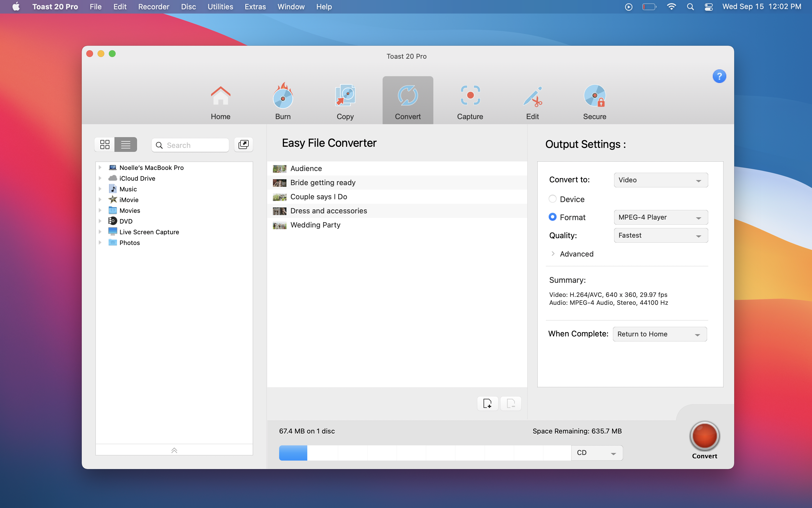The image size is (812, 508).
Task: Expand the DVD tree item
Action: [100, 221]
